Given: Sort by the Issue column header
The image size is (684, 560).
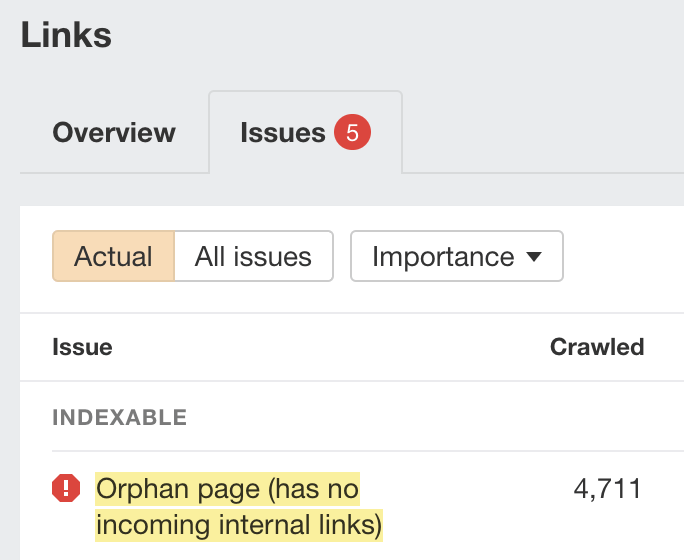Looking at the screenshot, I should [x=82, y=347].
